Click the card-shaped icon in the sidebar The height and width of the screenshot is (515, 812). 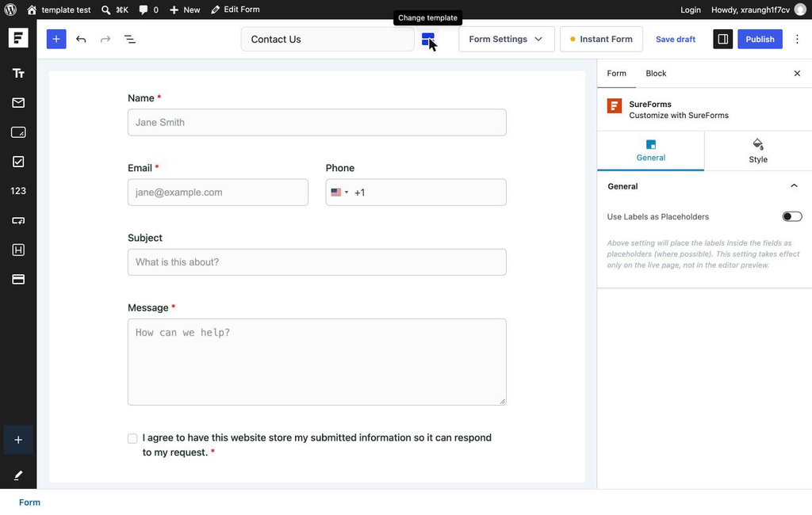tap(18, 280)
